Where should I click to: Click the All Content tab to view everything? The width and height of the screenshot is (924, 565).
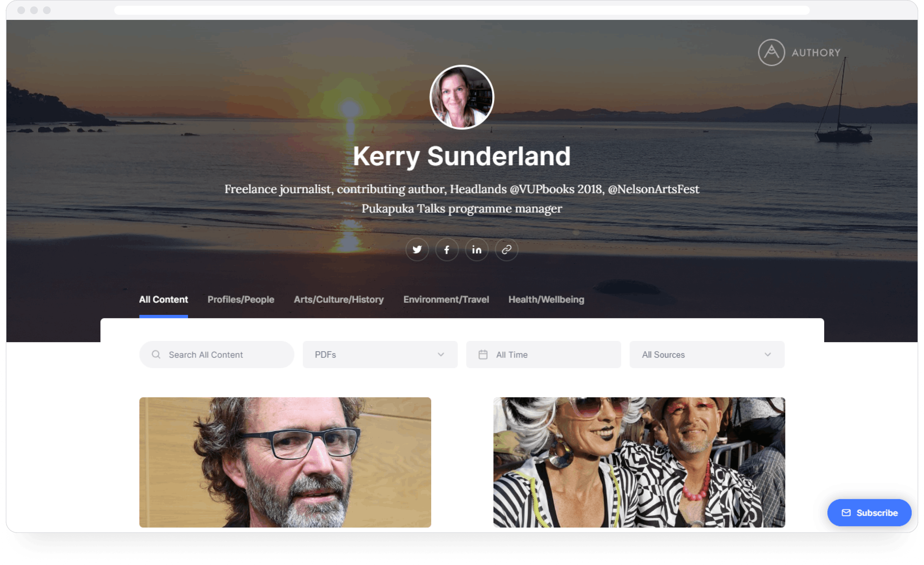[x=163, y=299]
